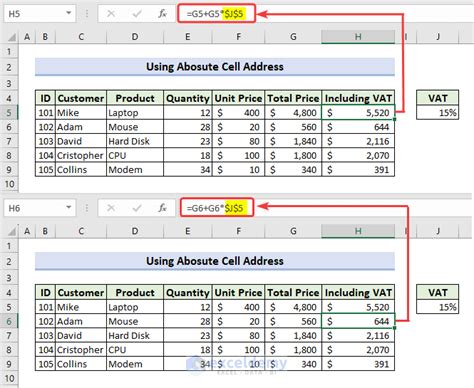
Task: Select row 6 header in the lower sheet
Action: coord(9,321)
